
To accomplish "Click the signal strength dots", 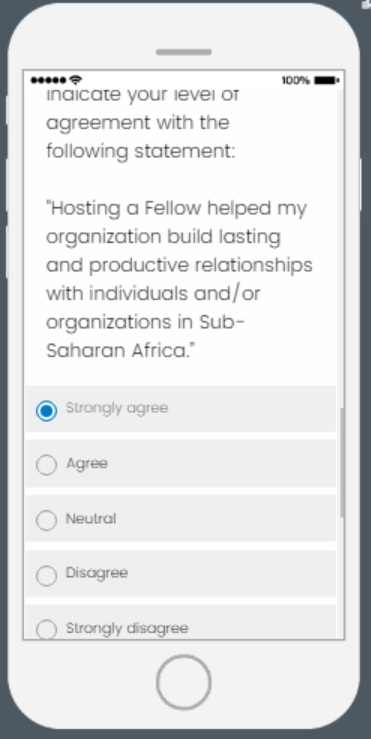I will point(49,81).
